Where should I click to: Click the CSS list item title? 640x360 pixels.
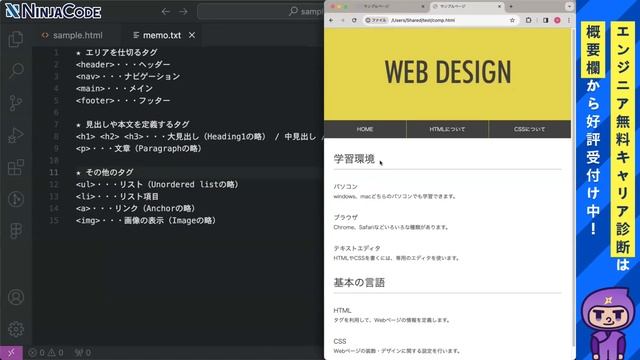pyautogui.click(x=340, y=341)
